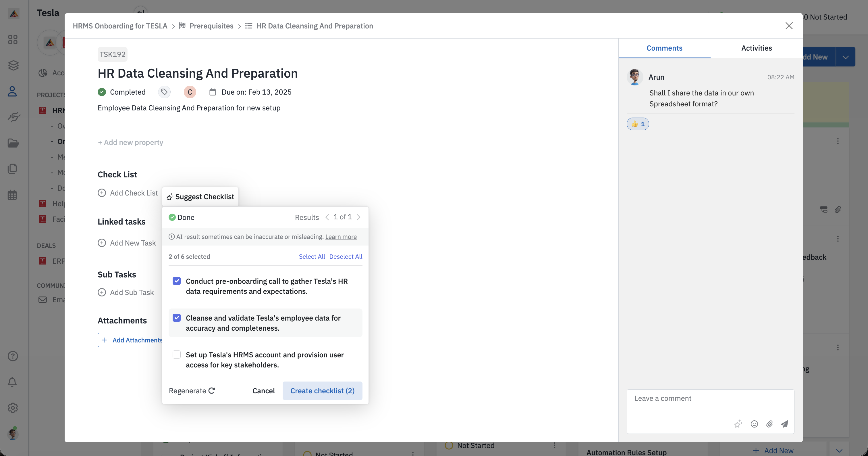Click the attach file paperclip in comment box
The image size is (868, 456).
(769, 424)
